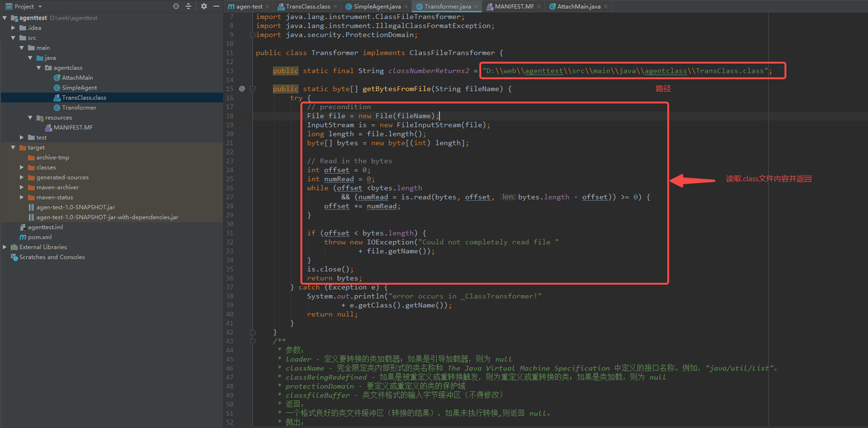The width and height of the screenshot is (868, 428).
Task: Click the collapse all icon in Project panel
Action: click(x=187, y=6)
